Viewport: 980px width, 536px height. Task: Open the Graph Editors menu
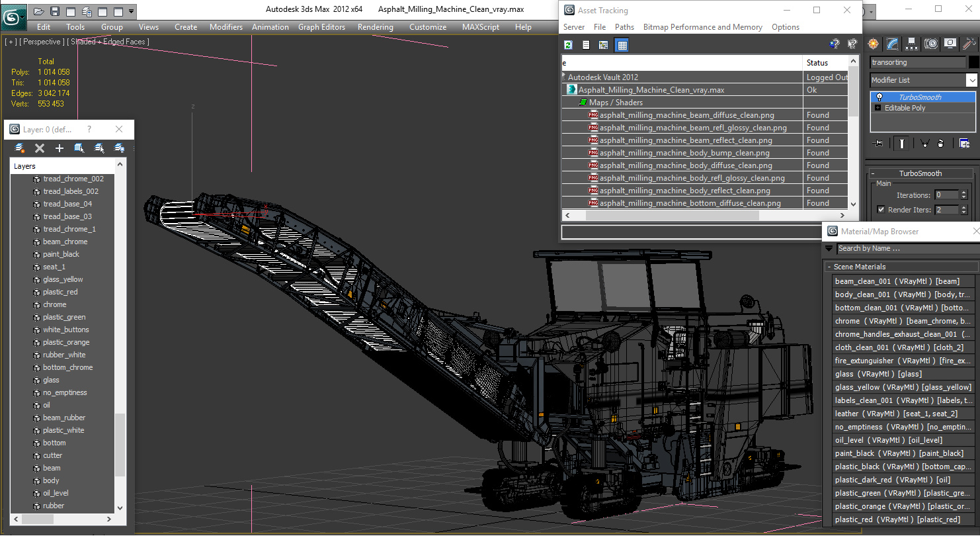[321, 27]
